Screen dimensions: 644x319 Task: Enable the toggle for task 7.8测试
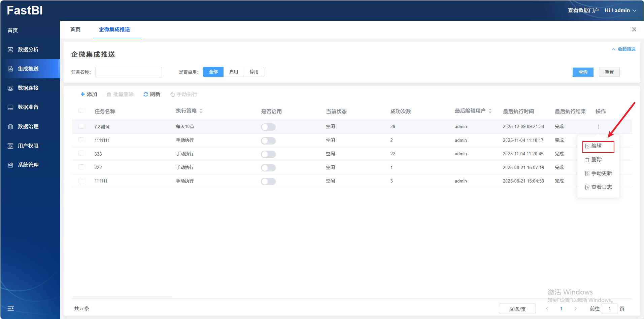click(268, 127)
